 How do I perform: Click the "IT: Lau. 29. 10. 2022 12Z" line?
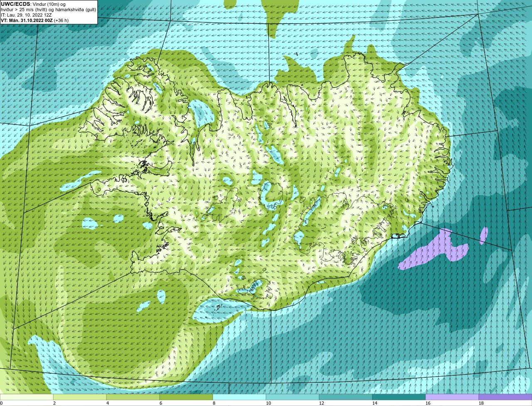(27, 15)
